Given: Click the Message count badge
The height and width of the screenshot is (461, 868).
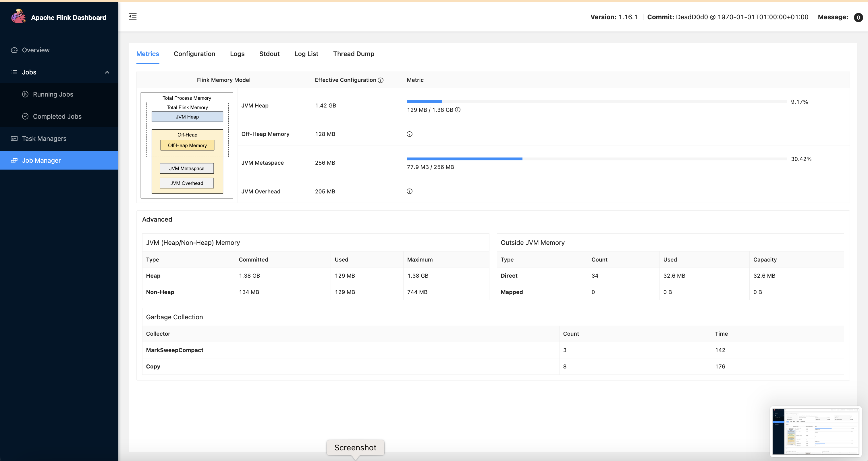Looking at the screenshot, I should click(x=858, y=17).
